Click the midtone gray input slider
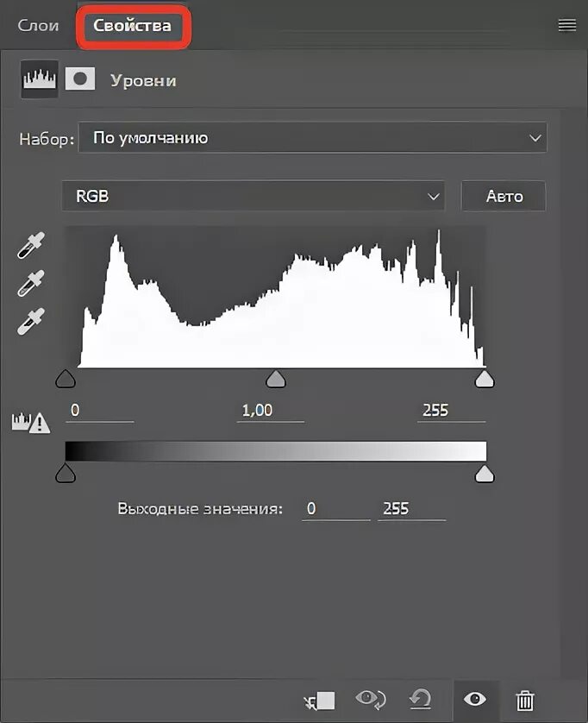The height and width of the screenshot is (723, 588). point(275,379)
